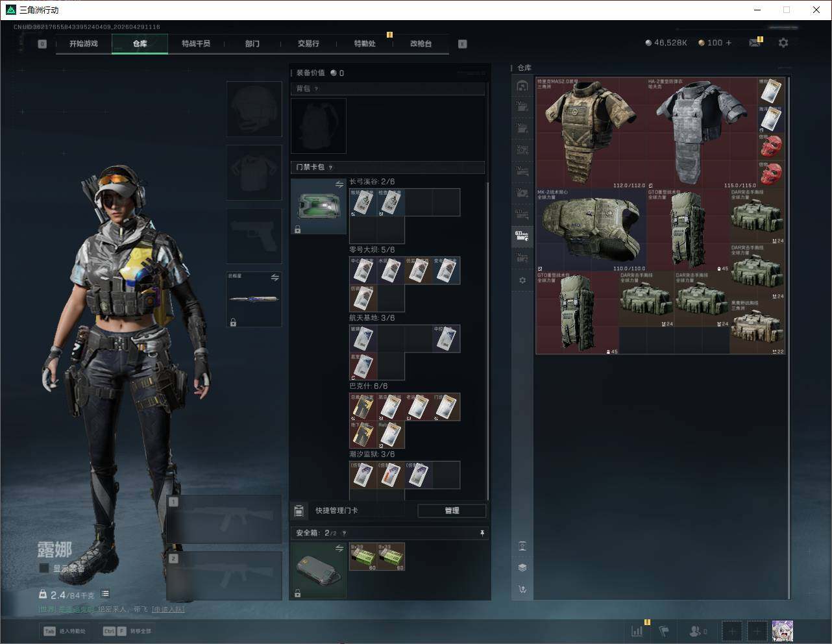Select the empty helmet slot
The height and width of the screenshot is (644, 832).
click(254, 109)
